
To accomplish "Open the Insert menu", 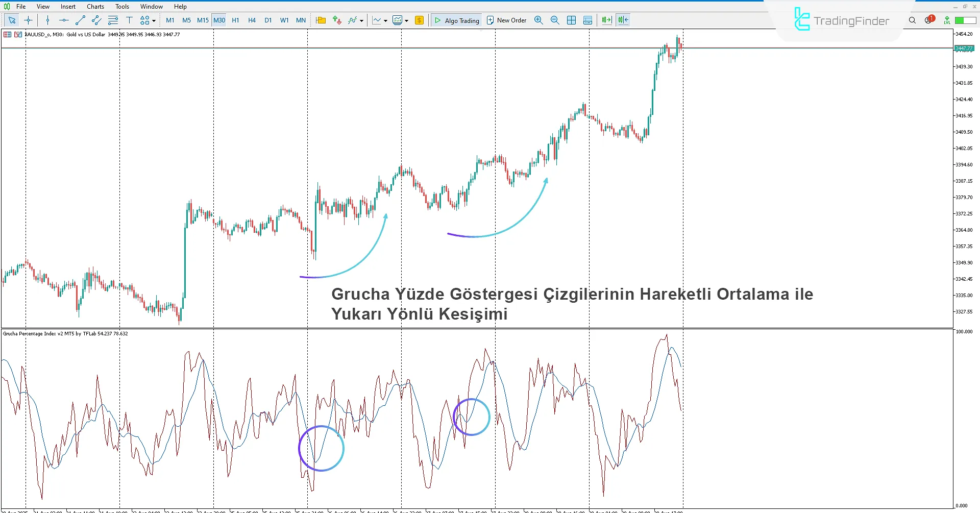I will [68, 6].
